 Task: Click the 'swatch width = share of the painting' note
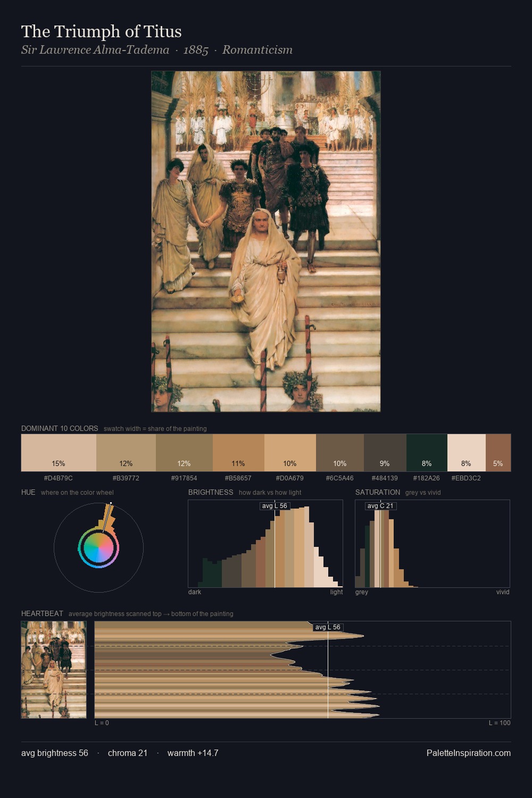[x=155, y=429]
